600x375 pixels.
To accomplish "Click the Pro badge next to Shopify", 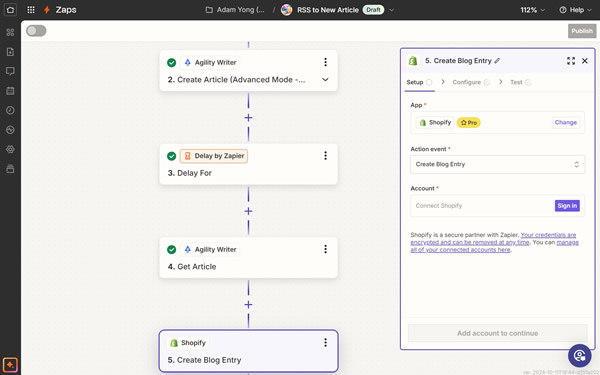I will coord(469,122).
